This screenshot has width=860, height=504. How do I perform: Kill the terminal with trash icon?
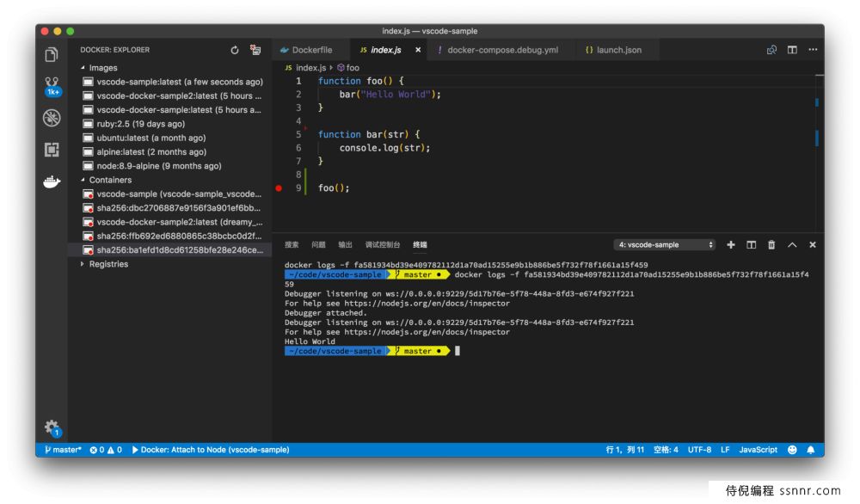click(x=771, y=245)
